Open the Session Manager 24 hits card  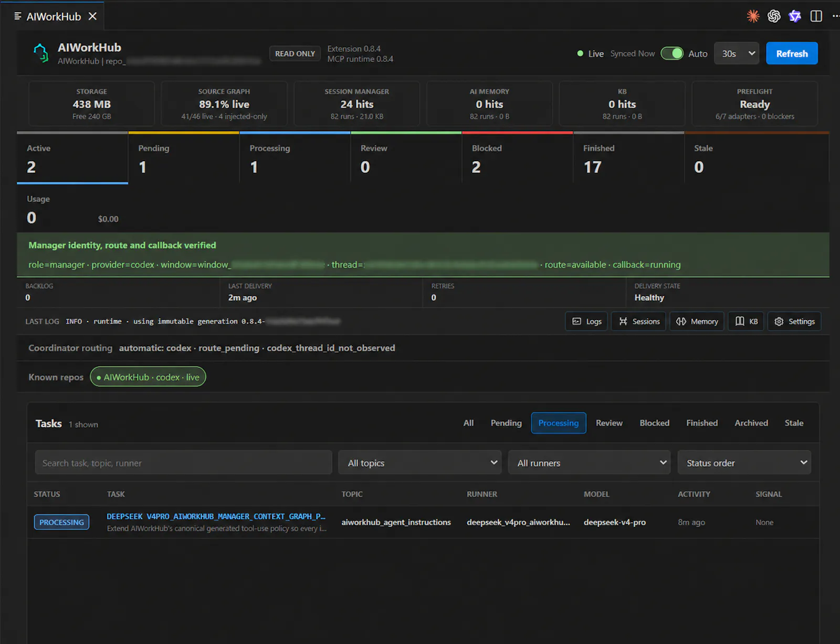[357, 104]
